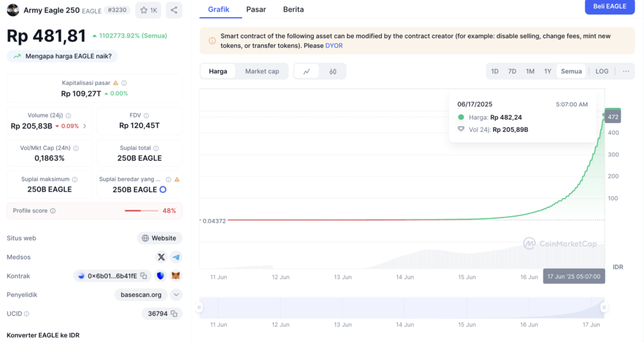Click the 17 Jun '25 05:07:00 time label

click(x=574, y=276)
